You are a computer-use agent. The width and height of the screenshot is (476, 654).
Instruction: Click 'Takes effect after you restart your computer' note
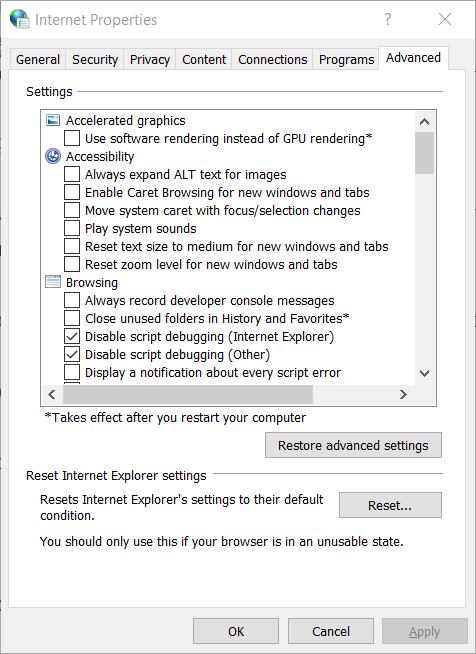coord(175,418)
